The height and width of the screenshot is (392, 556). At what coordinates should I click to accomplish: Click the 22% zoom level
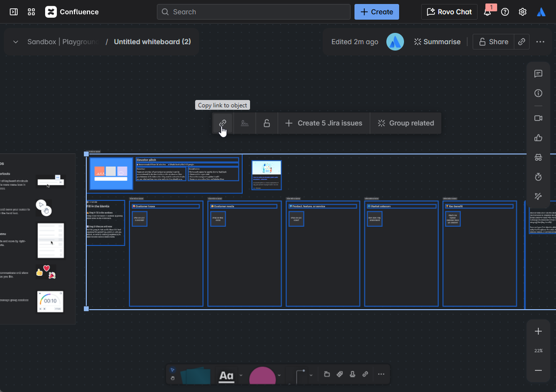click(538, 350)
